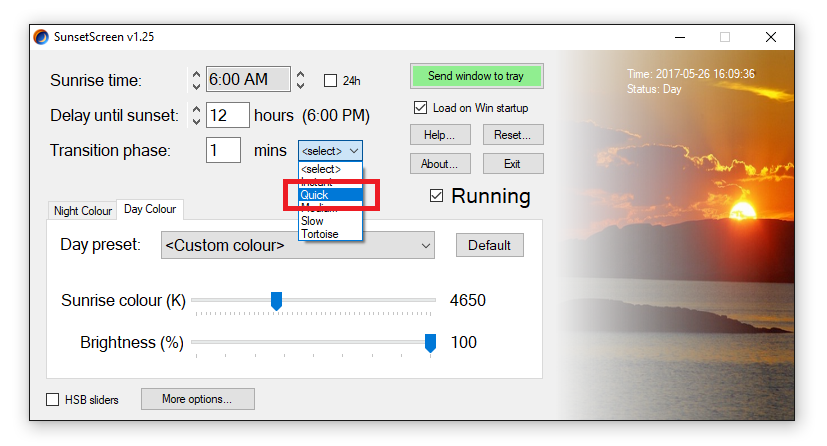Image resolution: width=827 pixels, height=446 pixels.
Task: Toggle the Running checkbox off
Action: 436,196
